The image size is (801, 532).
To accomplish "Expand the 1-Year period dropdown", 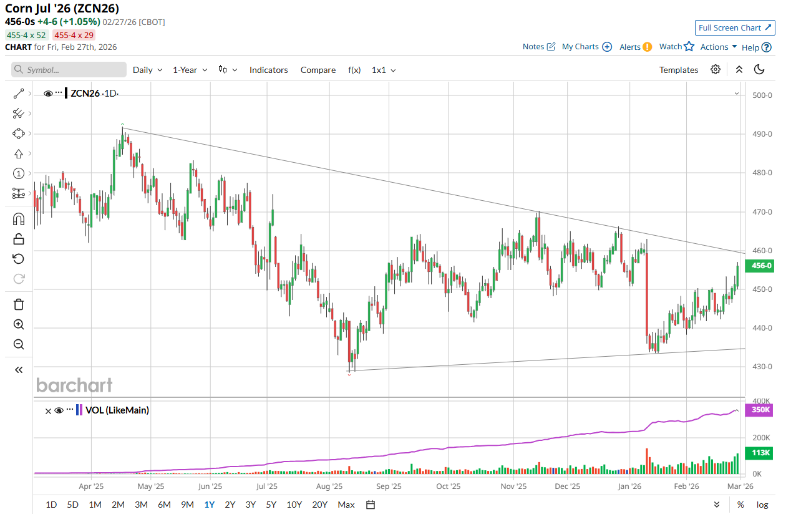I will [190, 70].
